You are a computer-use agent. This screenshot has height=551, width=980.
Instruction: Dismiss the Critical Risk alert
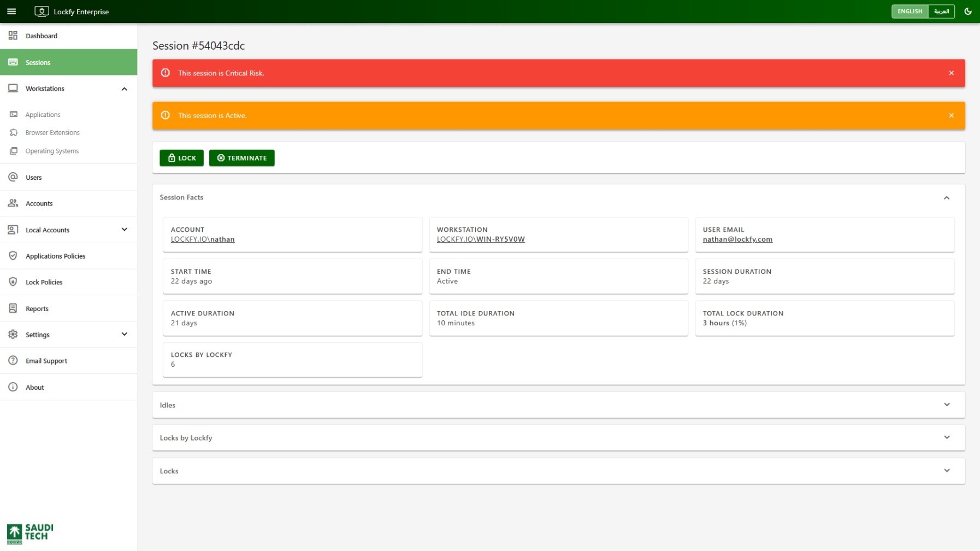pyautogui.click(x=951, y=73)
